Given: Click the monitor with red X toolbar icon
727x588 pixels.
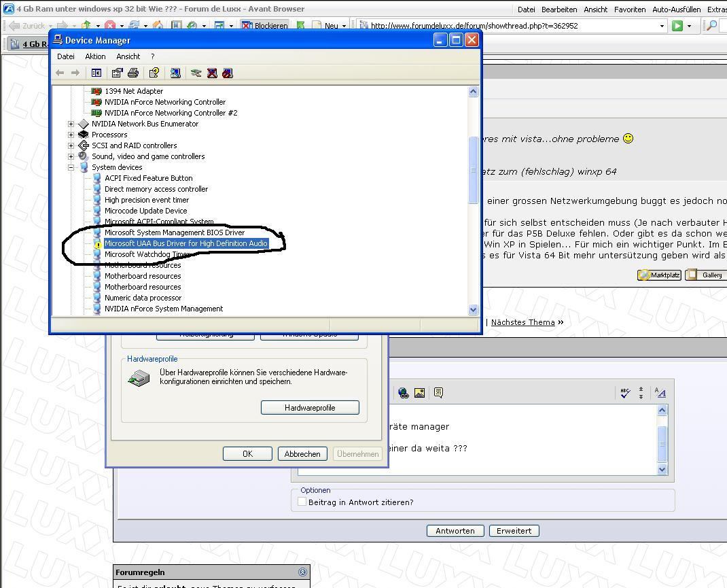Looking at the screenshot, I should [212, 73].
